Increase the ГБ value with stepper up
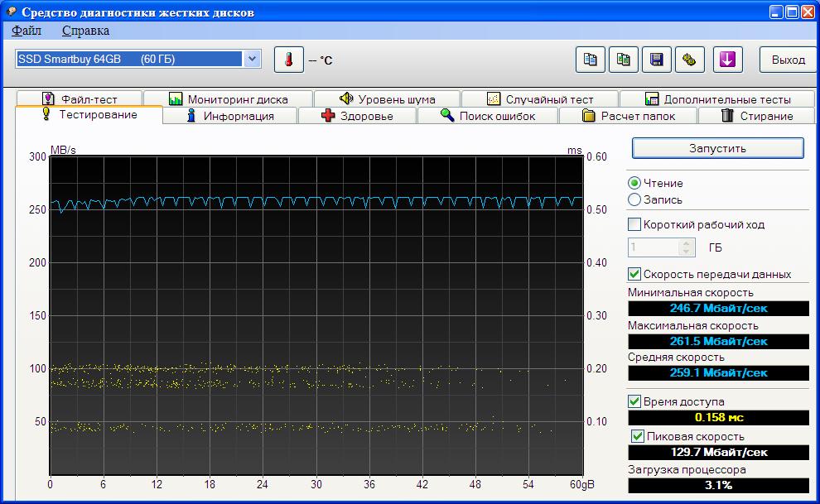820x504 pixels. 687,242
